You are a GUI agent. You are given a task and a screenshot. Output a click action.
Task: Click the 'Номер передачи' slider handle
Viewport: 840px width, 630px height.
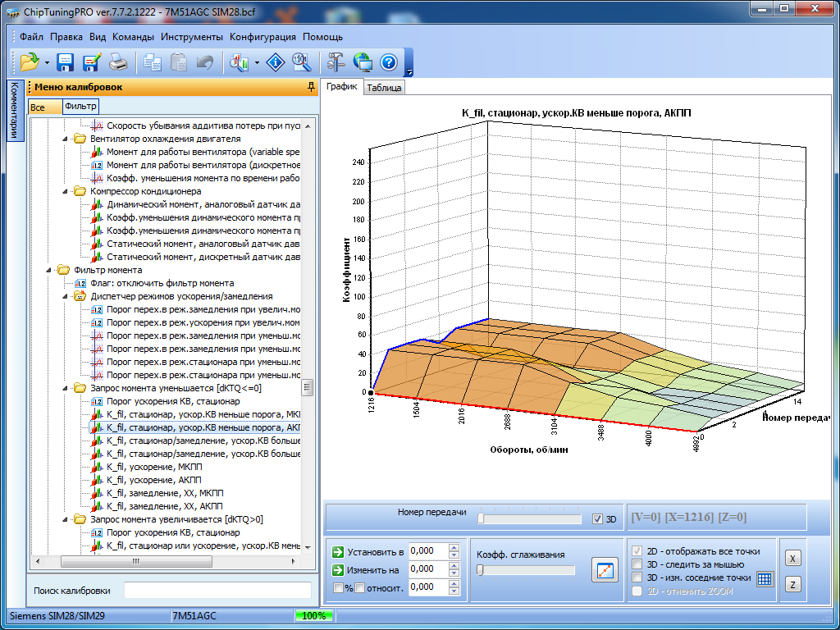coord(481,518)
